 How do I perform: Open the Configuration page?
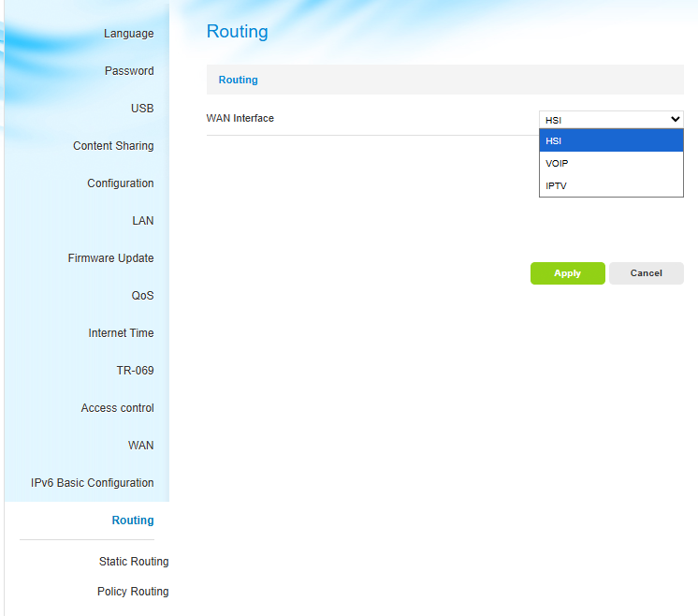tap(121, 183)
